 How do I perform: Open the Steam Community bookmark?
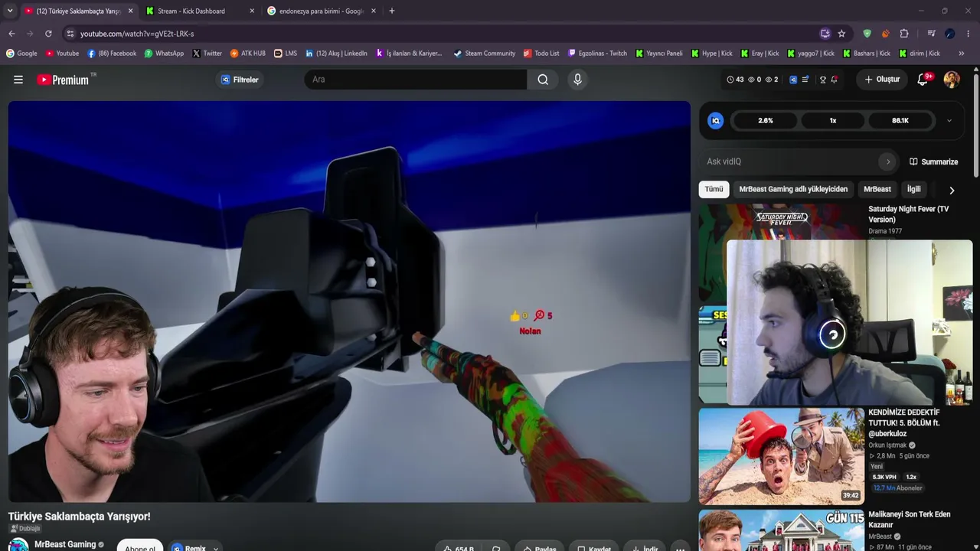pyautogui.click(x=484, y=54)
